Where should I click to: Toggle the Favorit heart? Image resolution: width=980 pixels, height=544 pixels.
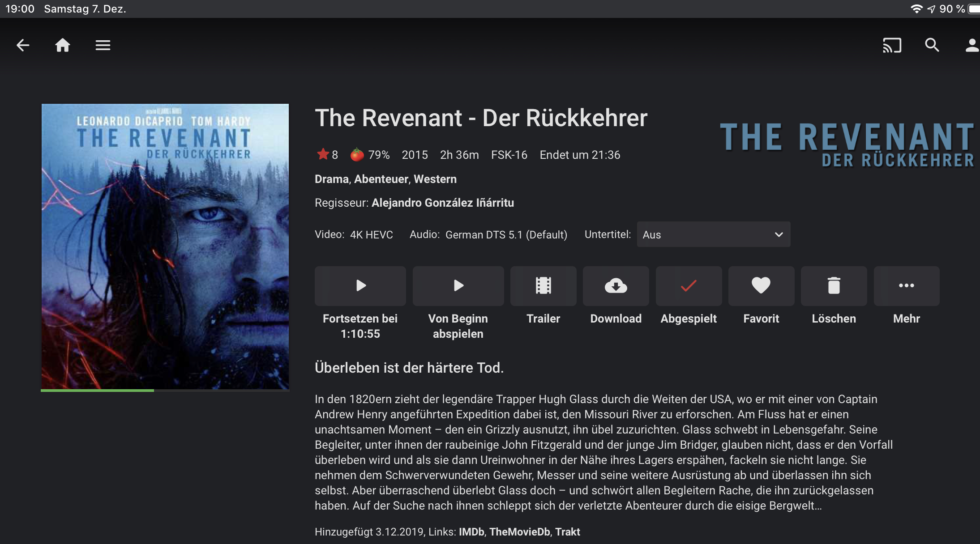point(761,286)
